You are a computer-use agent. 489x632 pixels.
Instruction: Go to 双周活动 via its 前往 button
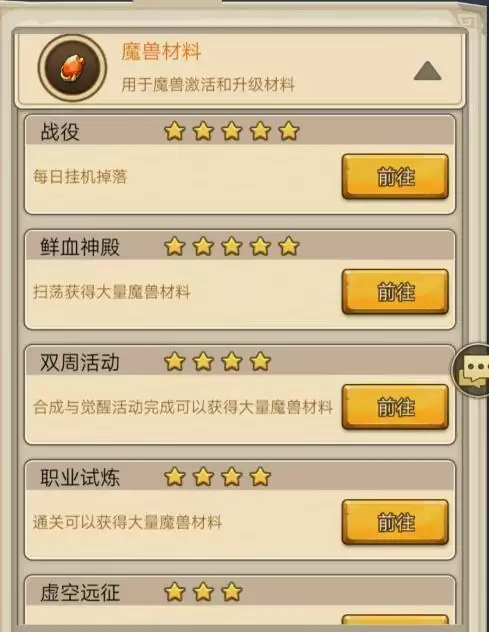tap(395, 407)
